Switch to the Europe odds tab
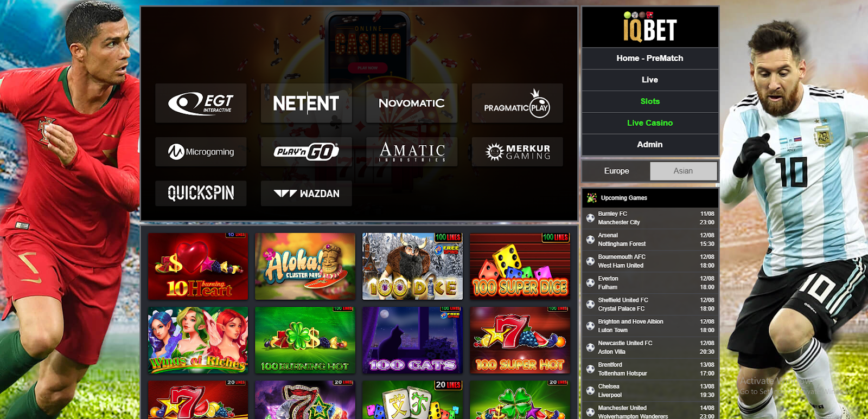The height and width of the screenshot is (419, 868). [617, 171]
